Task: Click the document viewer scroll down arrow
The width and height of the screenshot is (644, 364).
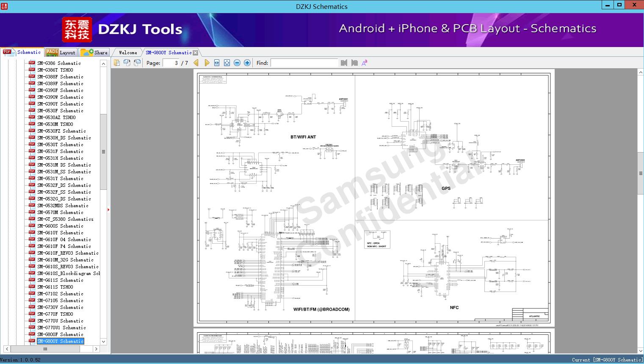Action: pos(641,350)
